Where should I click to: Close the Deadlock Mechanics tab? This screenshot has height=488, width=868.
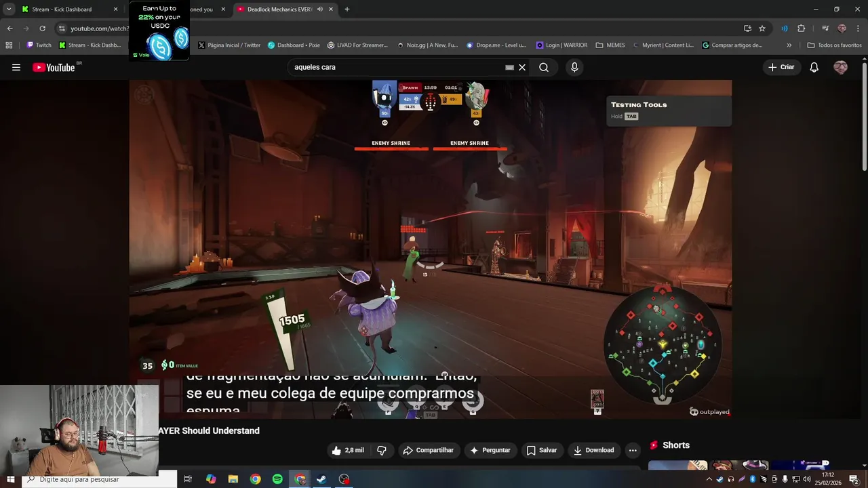[331, 9]
